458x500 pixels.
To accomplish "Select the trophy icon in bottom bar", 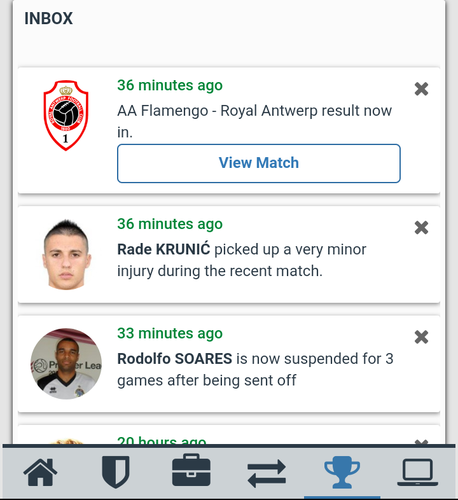I will coord(342,472).
